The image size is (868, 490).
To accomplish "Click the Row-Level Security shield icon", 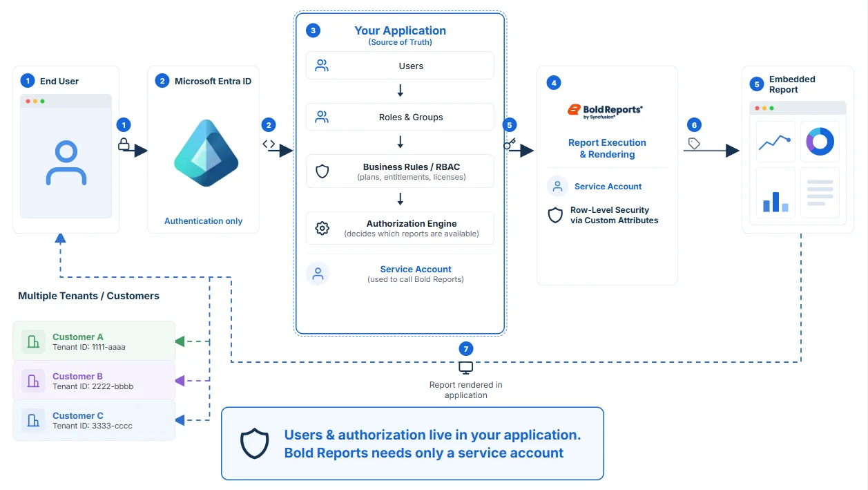I will pyautogui.click(x=555, y=215).
